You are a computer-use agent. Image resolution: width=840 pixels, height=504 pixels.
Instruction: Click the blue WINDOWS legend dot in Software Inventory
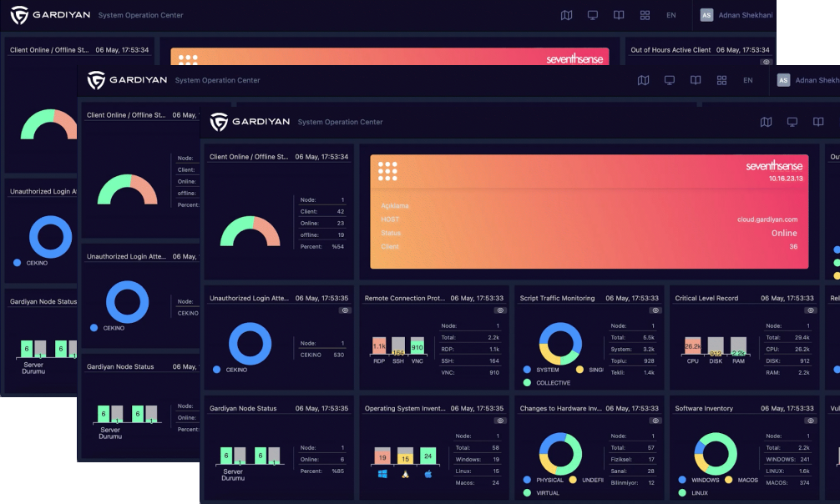pos(682,480)
